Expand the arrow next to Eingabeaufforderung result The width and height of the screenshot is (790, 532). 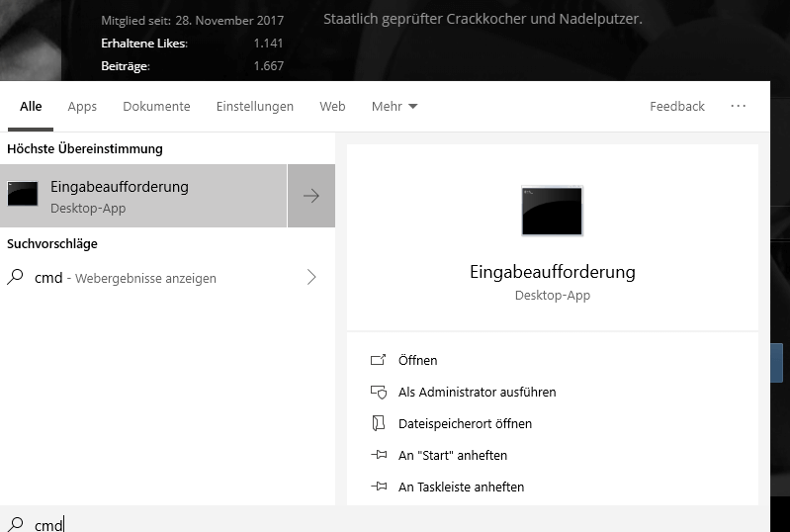pos(311,196)
